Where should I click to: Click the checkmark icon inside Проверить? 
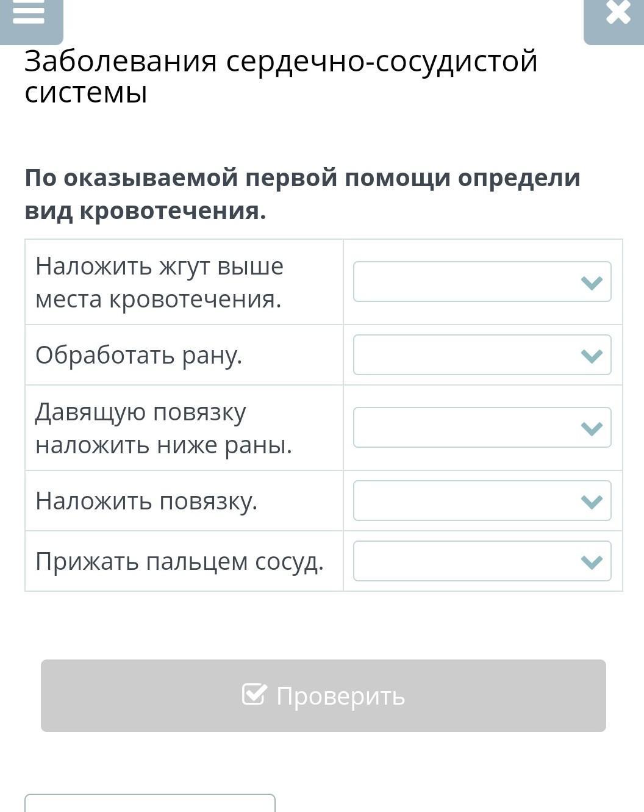[x=254, y=694]
